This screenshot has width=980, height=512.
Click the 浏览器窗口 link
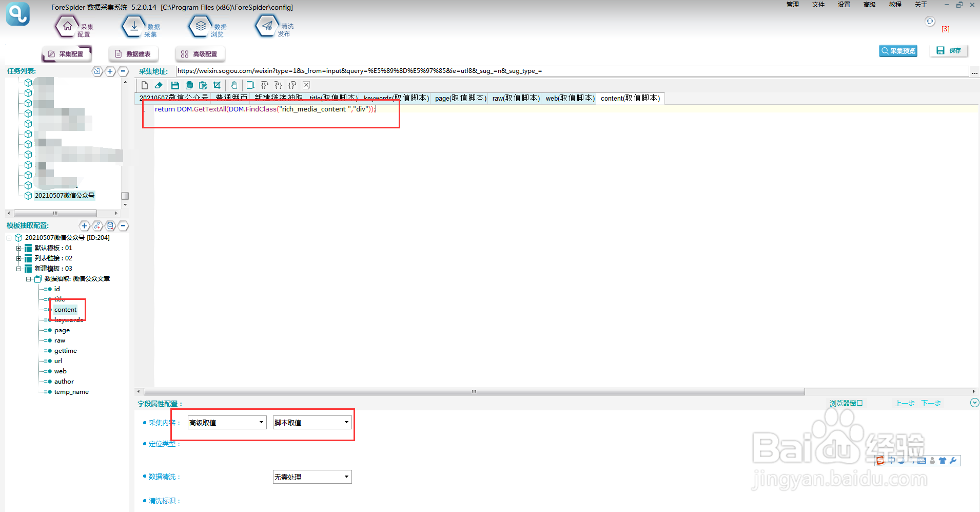coord(846,404)
